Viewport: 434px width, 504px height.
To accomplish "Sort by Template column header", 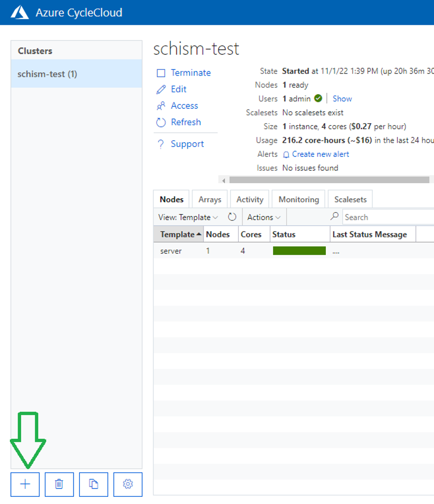I will pos(179,234).
